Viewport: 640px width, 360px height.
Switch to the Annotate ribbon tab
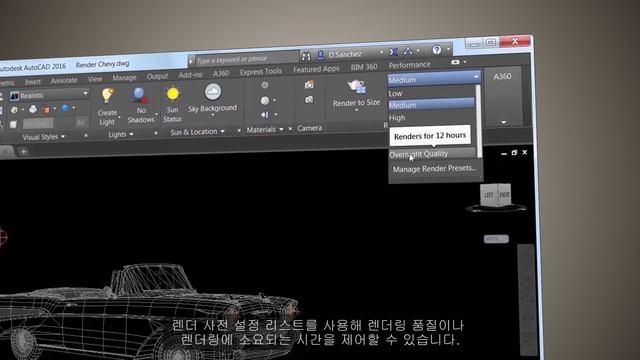(64, 80)
